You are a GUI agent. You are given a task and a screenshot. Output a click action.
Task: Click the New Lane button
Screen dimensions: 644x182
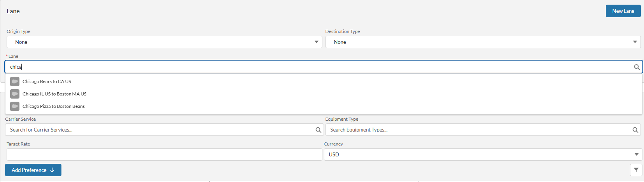[623, 11]
